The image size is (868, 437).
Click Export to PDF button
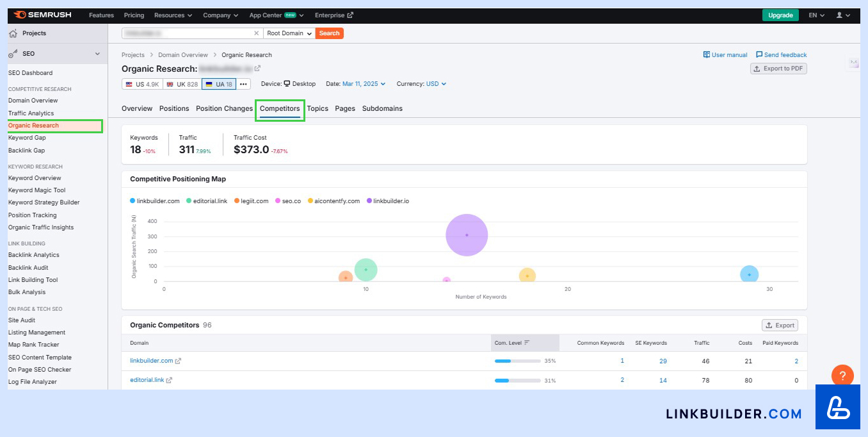click(x=778, y=69)
